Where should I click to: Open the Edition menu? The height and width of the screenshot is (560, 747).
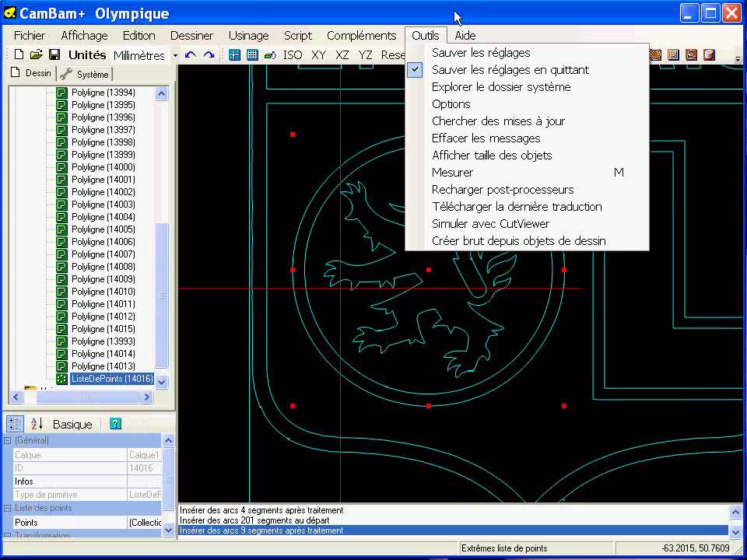click(139, 36)
